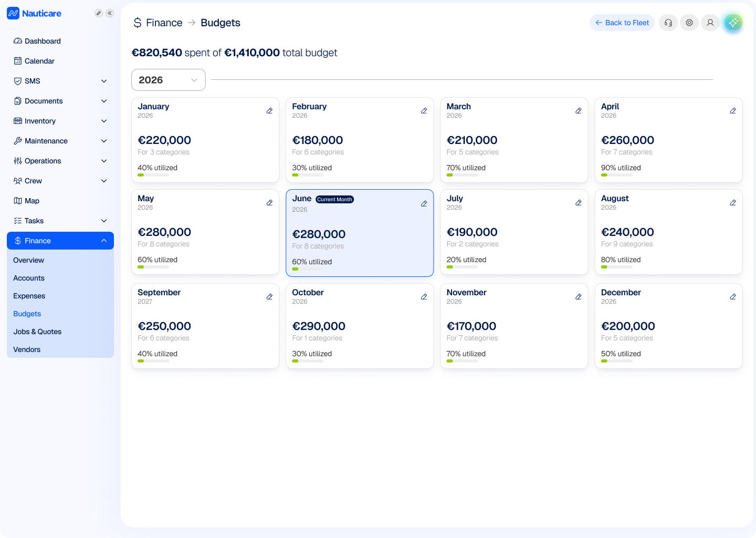This screenshot has width=756, height=538.
Task: Open Jobs & Quotes submenu item
Action: [37, 332]
